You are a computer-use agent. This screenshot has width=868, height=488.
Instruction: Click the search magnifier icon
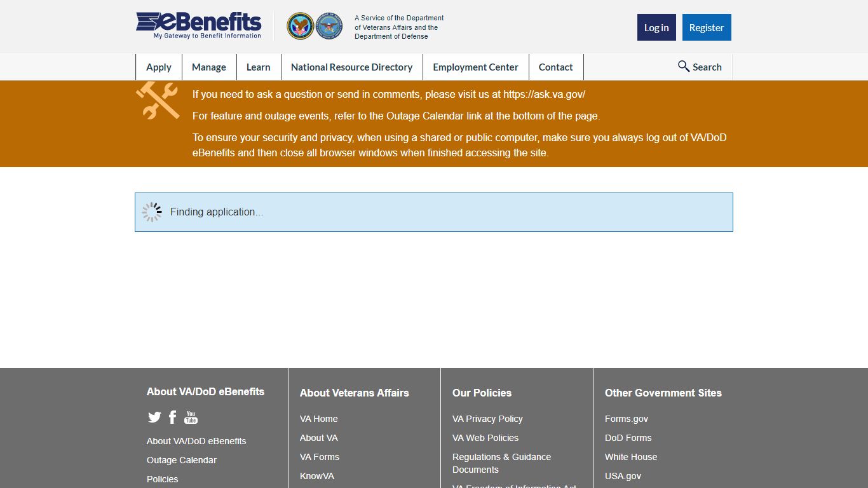[684, 66]
